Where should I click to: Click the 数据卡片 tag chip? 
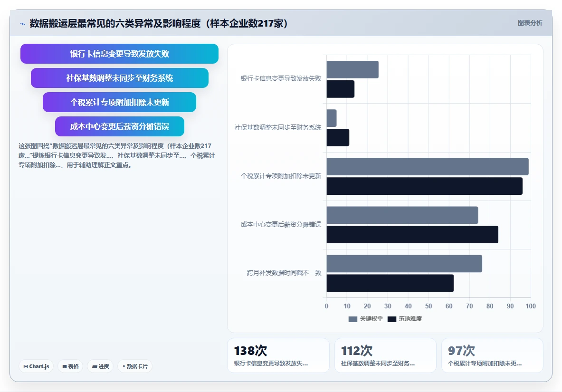tap(135, 366)
